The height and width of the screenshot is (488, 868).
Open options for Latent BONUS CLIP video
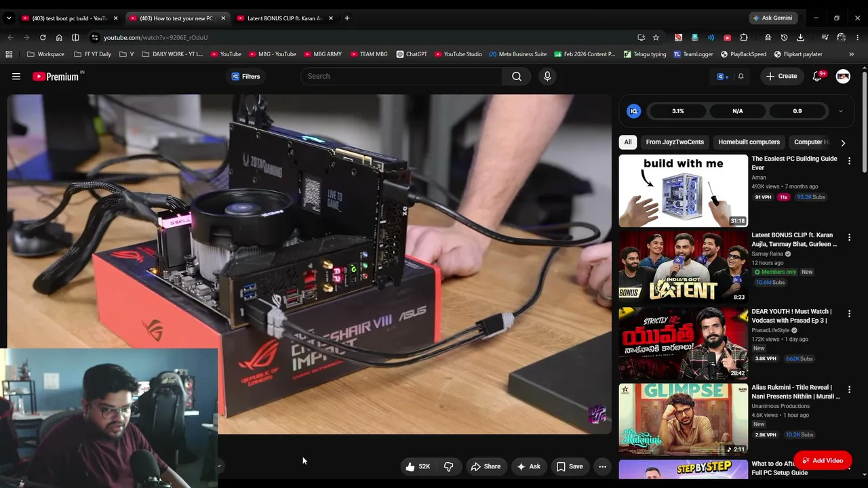[x=849, y=238]
